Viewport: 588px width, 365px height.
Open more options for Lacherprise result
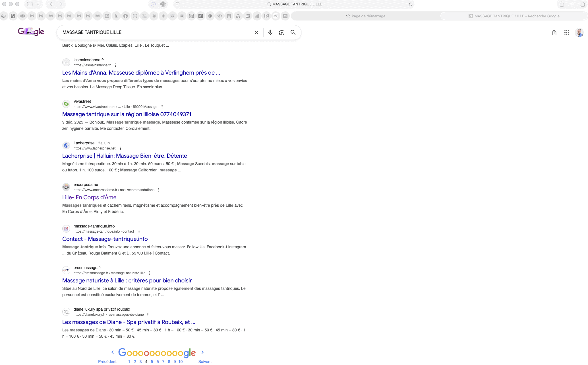pyautogui.click(x=121, y=148)
